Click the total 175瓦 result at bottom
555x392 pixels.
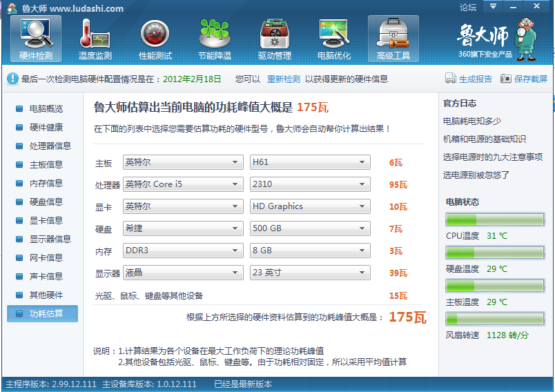407,317
